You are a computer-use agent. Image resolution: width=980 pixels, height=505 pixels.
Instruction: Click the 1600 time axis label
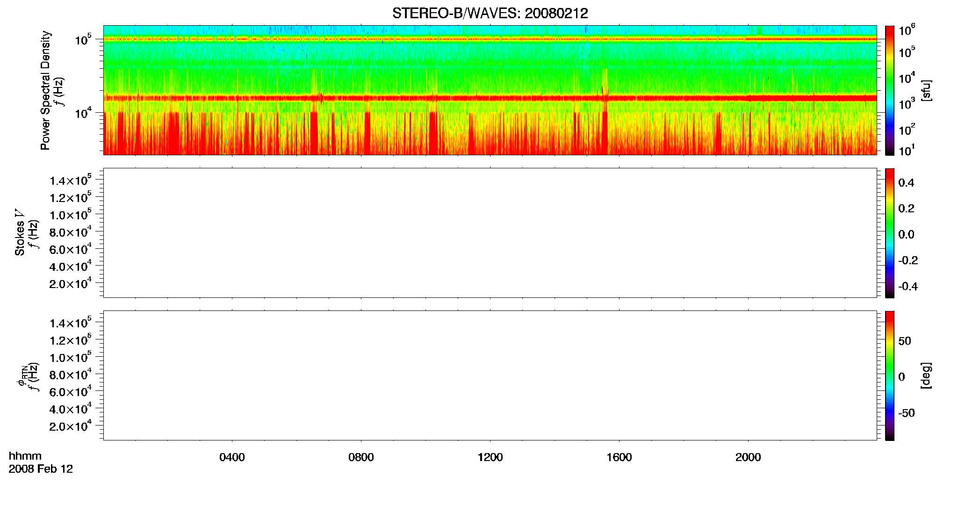pyautogui.click(x=619, y=457)
